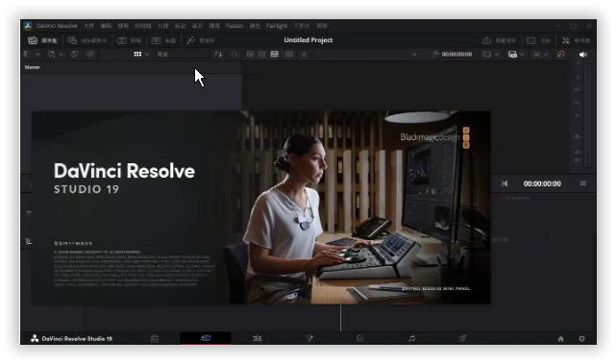
Task: Click the viewer timecode field 00:00:00:00 in the top toolbar
Action: (456, 54)
